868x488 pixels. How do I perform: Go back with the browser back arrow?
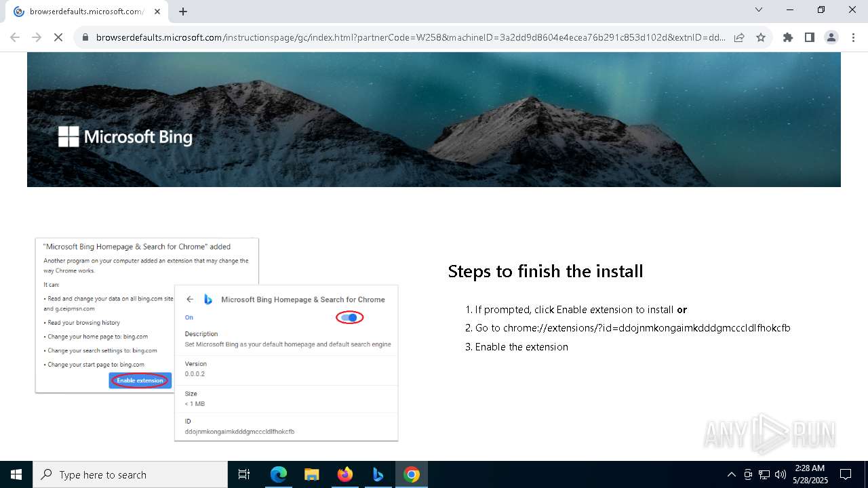pos(15,37)
